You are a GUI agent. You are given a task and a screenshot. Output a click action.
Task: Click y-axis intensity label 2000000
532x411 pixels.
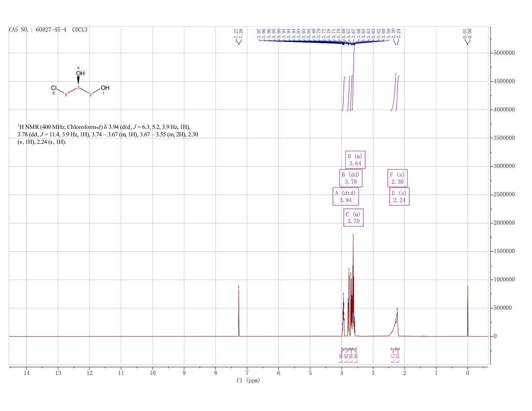[504, 223]
